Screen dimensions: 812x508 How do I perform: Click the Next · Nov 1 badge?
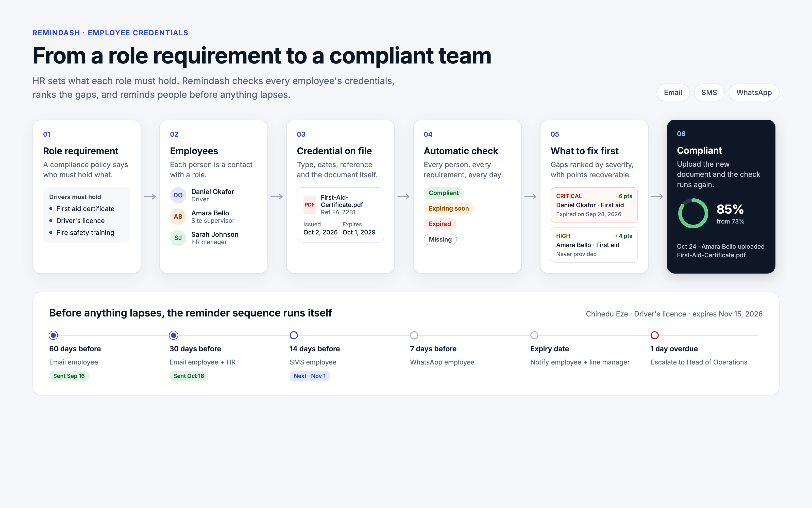click(x=309, y=376)
